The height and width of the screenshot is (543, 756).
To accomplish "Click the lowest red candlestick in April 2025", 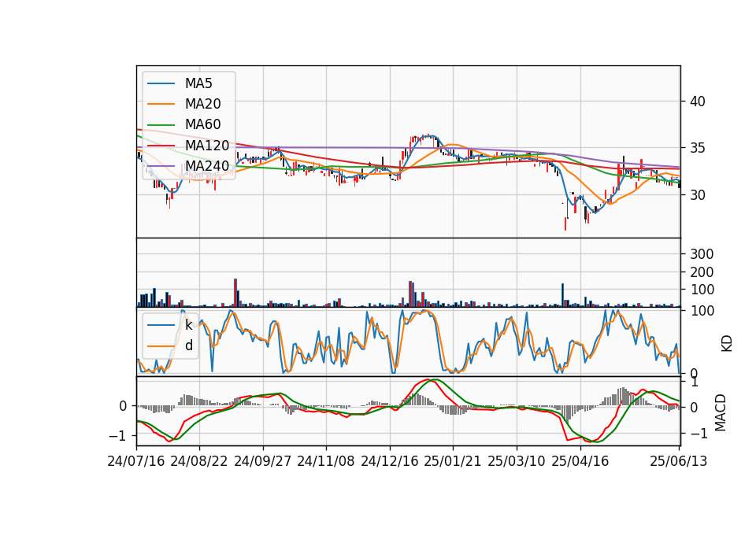I will coord(565,223).
